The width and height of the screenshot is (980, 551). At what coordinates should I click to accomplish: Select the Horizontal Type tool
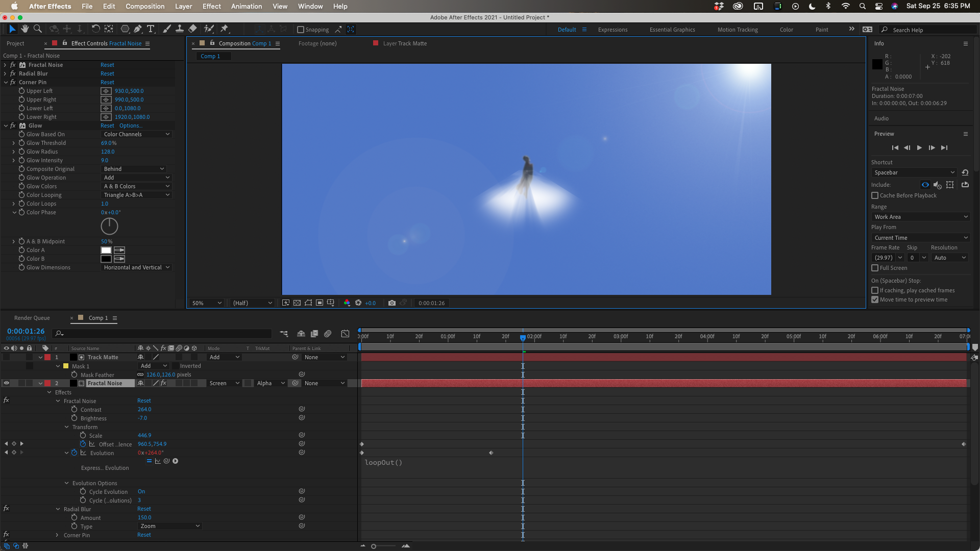[x=151, y=29]
